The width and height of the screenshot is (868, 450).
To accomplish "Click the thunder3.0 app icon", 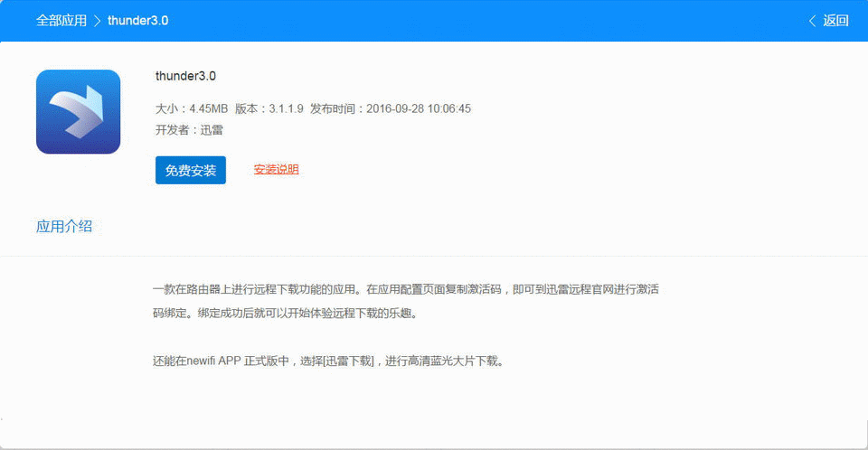I will [x=78, y=112].
